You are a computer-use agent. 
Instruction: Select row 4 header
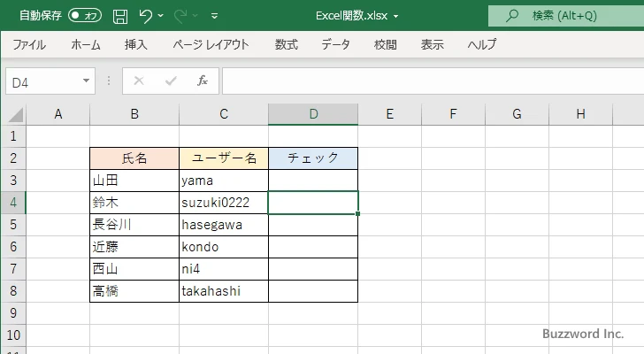click(13, 203)
